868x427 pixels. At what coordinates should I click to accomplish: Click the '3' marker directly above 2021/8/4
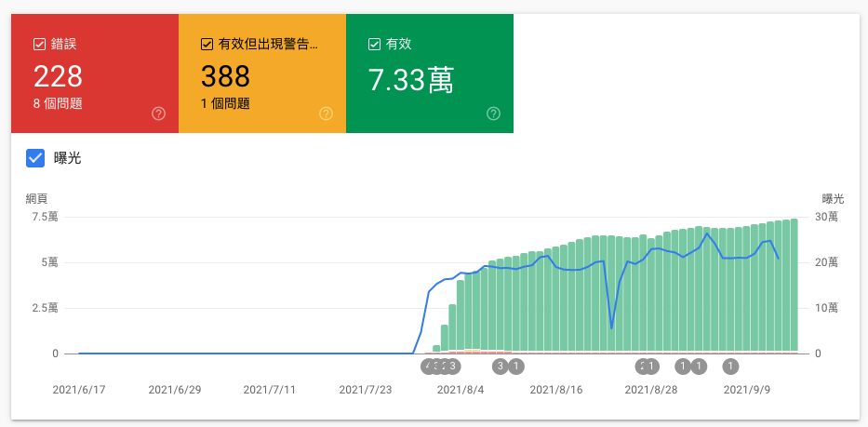click(453, 367)
